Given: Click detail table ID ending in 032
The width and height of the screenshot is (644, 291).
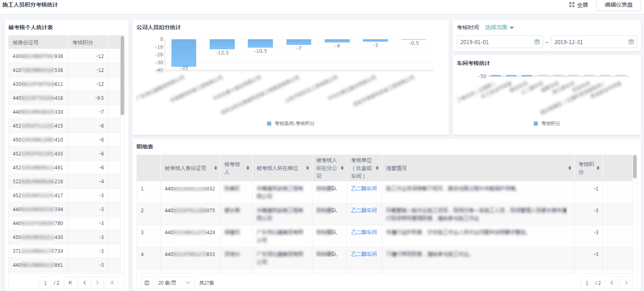Looking at the screenshot, I should coord(190,188).
